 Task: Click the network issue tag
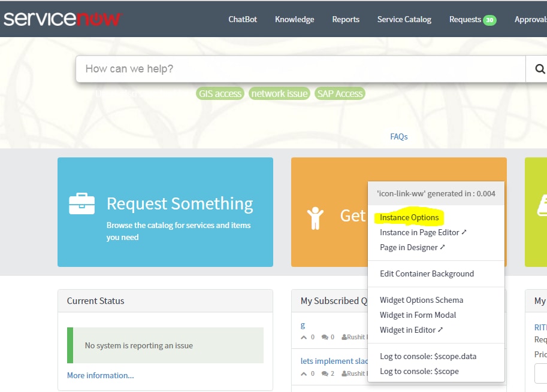click(279, 93)
